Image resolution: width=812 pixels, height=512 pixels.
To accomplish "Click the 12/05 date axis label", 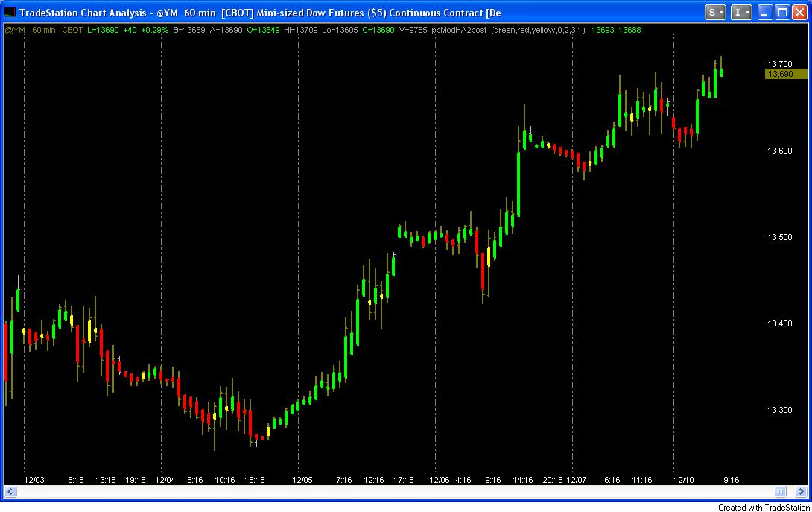I will click(x=302, y=481).
